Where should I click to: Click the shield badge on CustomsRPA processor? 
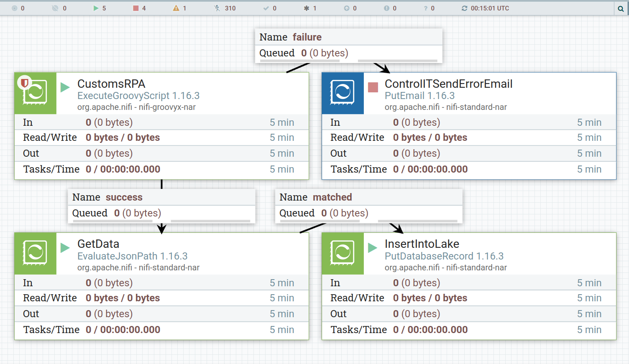coord(24,82)
